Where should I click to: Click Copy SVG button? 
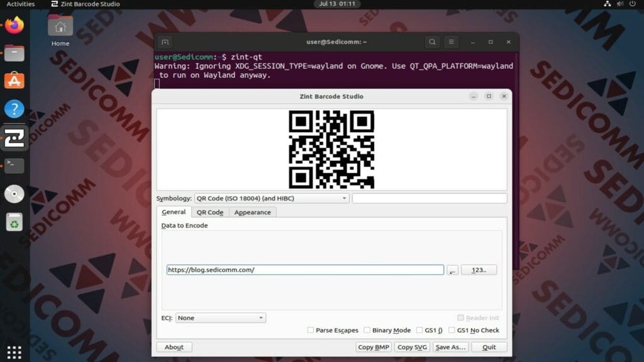(413, 347)
